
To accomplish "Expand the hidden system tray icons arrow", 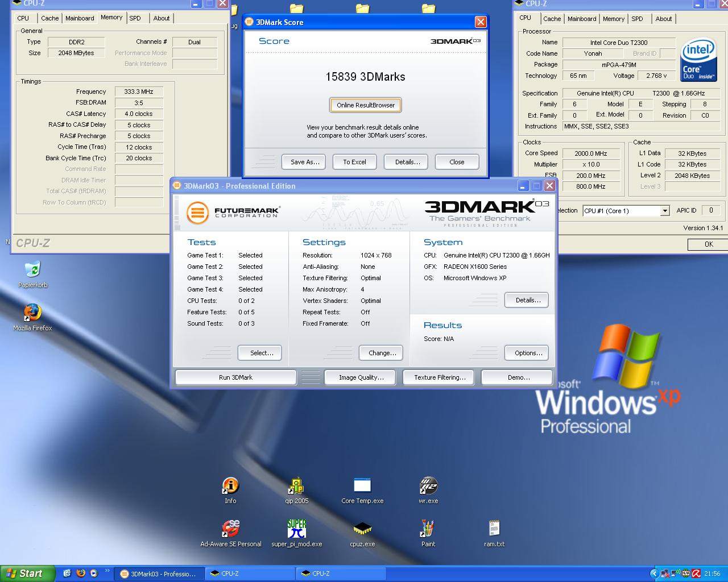I will pos(654,573).
